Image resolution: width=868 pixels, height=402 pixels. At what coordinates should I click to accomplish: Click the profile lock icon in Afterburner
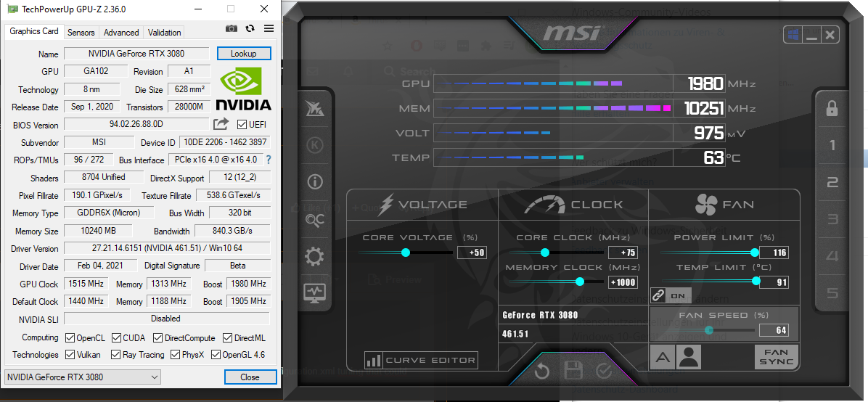[832, 109]
